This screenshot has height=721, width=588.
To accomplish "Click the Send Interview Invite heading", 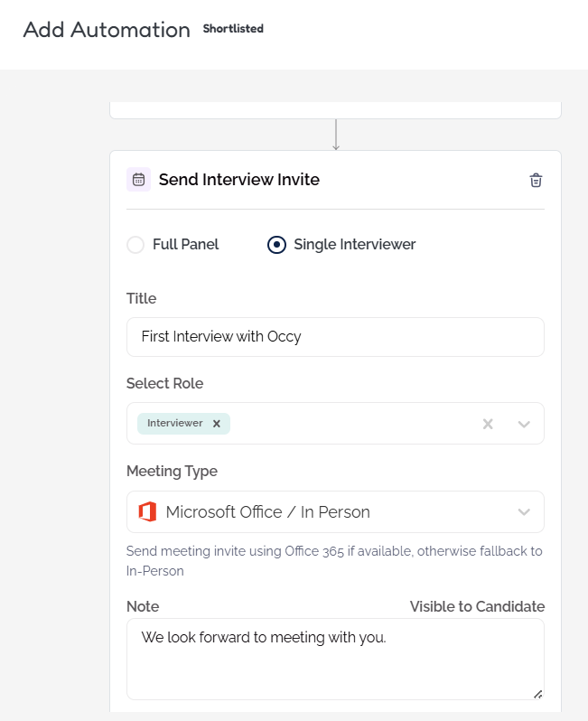I will 239,180.
